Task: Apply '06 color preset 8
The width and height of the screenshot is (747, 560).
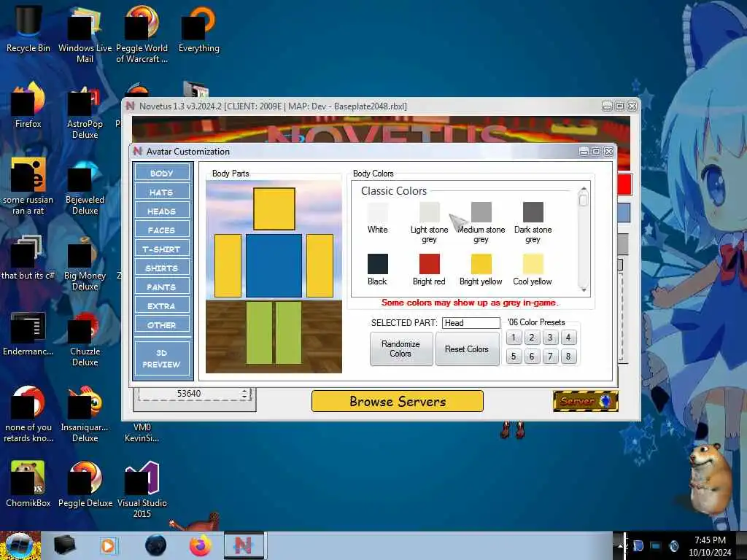Action: pos(568,356)
